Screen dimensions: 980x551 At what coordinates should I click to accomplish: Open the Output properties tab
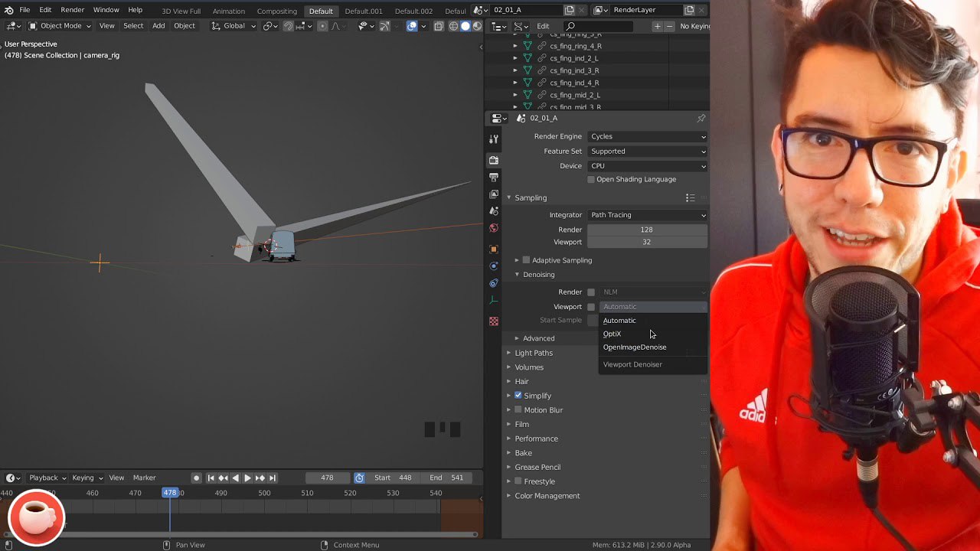(494, 178)
